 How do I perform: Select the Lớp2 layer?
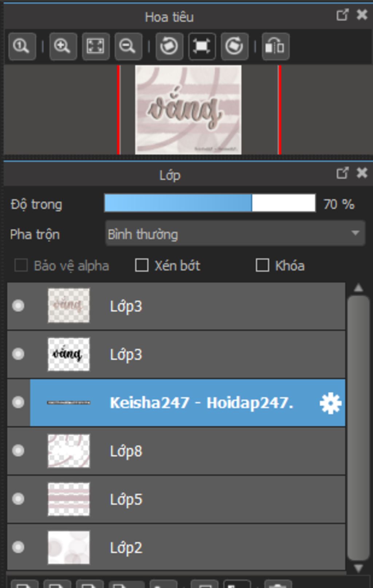coord(176,547)
